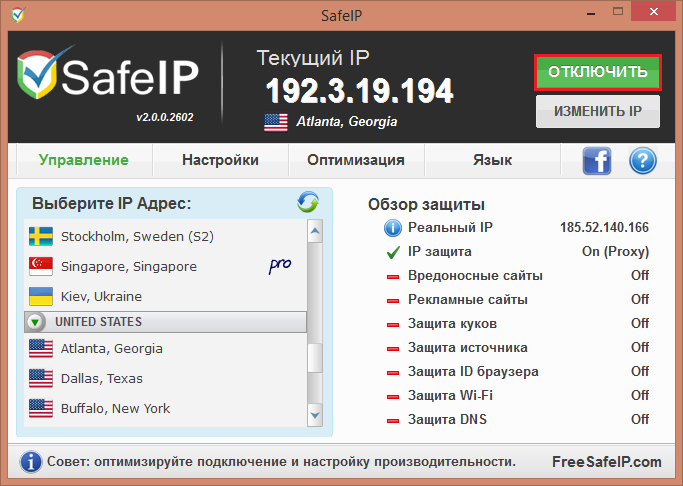This screenshot has height=486, width=683.
Task: Open the Оптимизация tab
Action: click(356, 160)
